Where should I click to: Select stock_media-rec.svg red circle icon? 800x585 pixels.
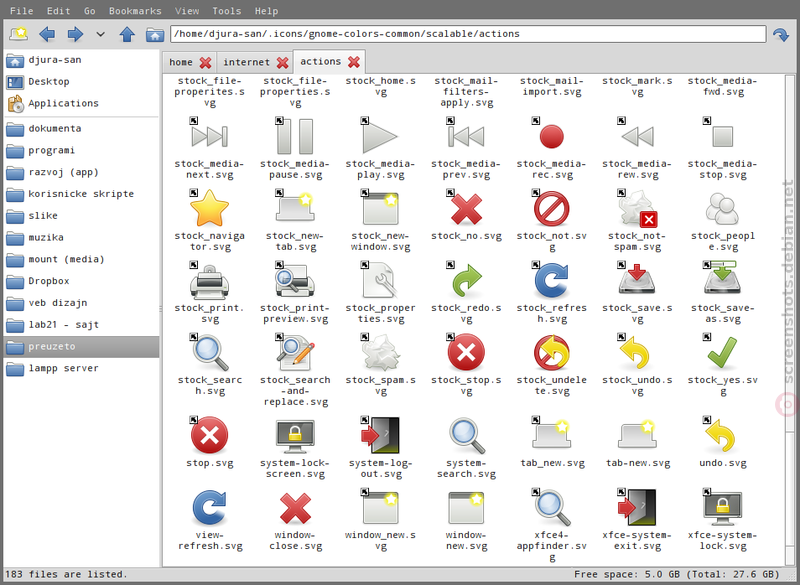552,136
